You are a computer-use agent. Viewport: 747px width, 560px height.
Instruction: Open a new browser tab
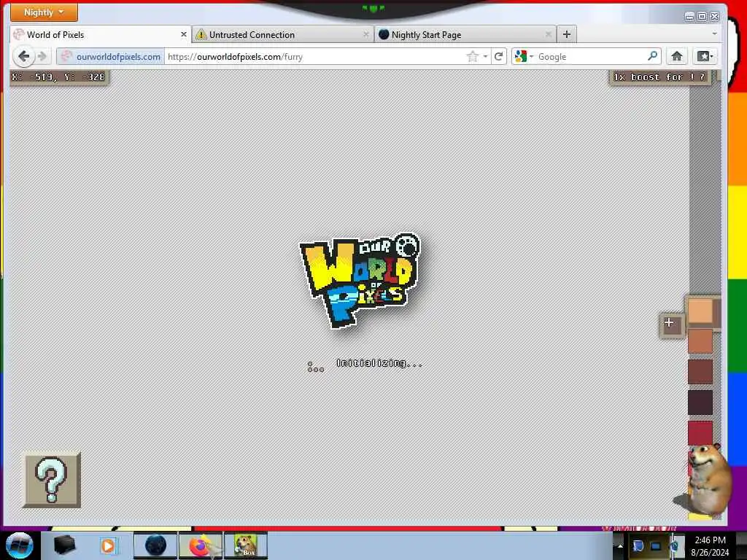pos(566,34)
